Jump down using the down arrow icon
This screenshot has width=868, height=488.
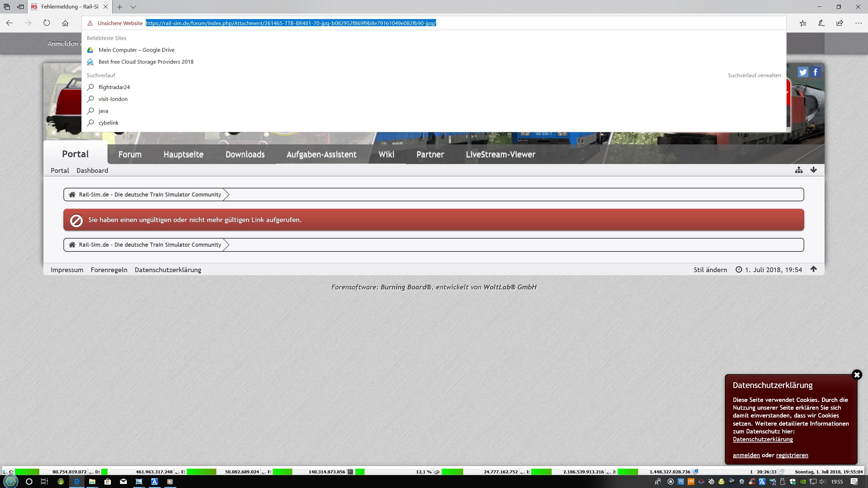tap(813, 170)
